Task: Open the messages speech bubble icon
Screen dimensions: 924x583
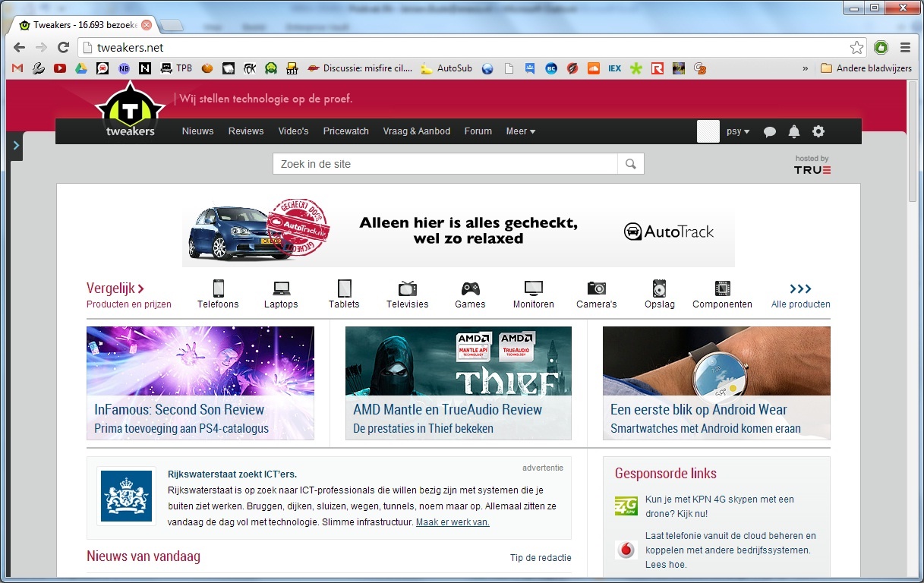Action: [x=770, y=131]
